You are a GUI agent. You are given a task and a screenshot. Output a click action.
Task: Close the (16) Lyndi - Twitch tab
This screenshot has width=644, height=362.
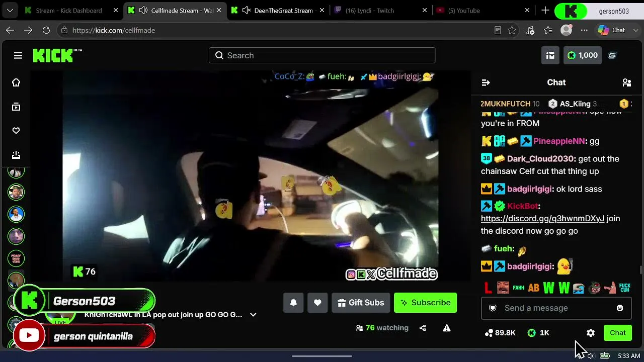click(x=425, y=11)
